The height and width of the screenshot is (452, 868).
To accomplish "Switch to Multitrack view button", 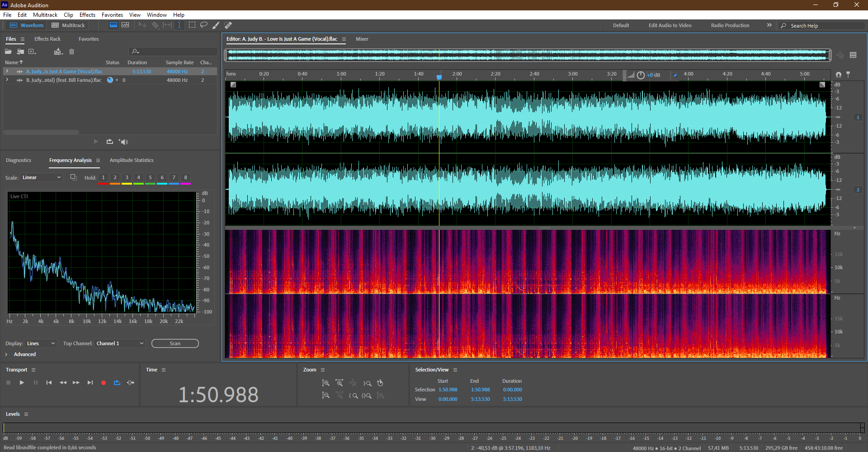I will [68, 25].
